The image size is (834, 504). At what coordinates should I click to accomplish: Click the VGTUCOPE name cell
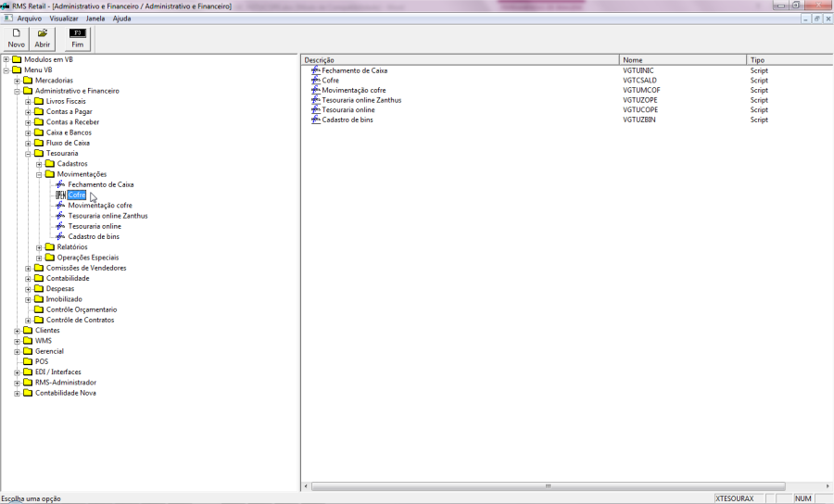[640, 109]
